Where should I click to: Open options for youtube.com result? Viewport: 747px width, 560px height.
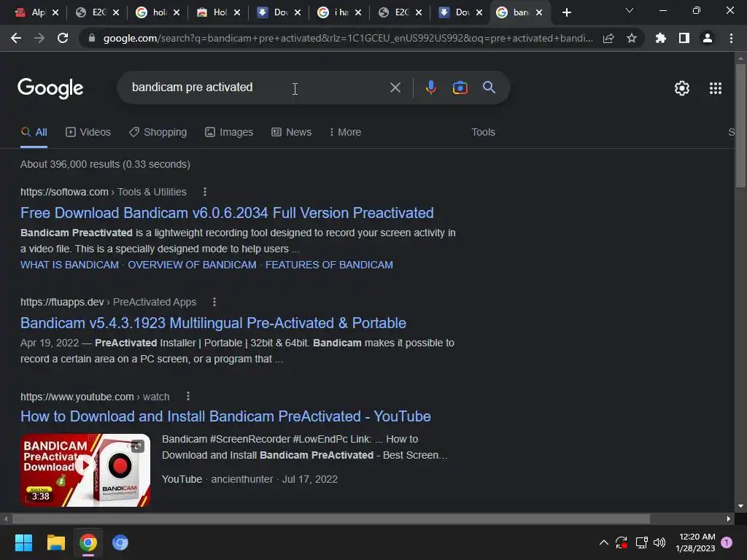click(x=188, y=396)
